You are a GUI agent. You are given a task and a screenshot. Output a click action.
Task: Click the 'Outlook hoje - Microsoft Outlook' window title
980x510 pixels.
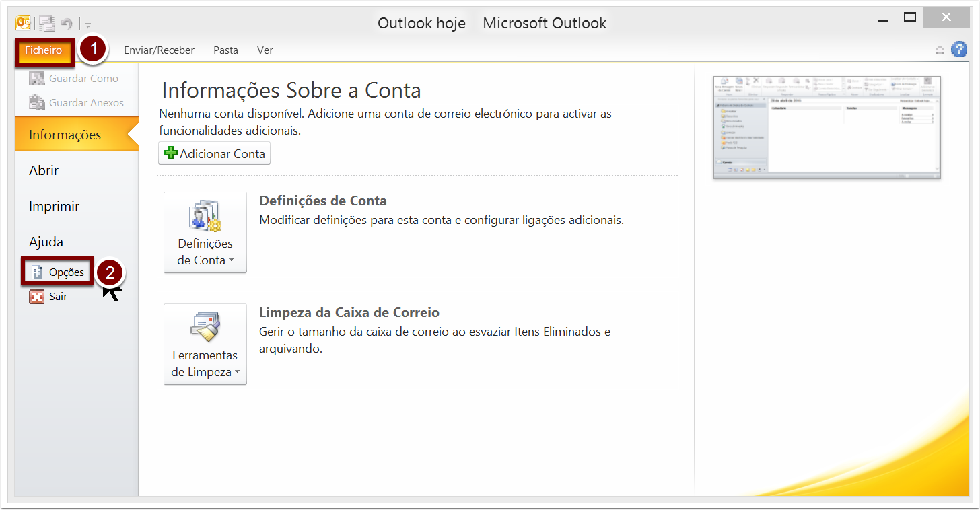(492, 24)
